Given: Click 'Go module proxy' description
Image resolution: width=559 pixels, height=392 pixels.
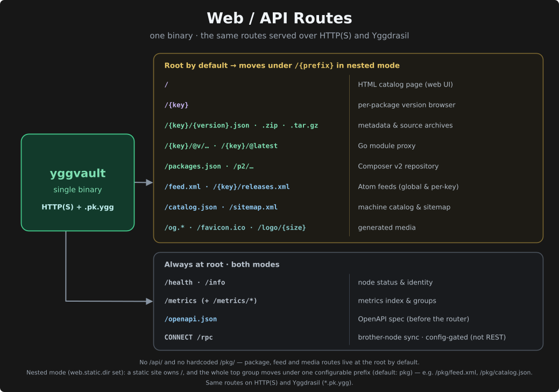Looking at the screenshot, I should [386, 146].
